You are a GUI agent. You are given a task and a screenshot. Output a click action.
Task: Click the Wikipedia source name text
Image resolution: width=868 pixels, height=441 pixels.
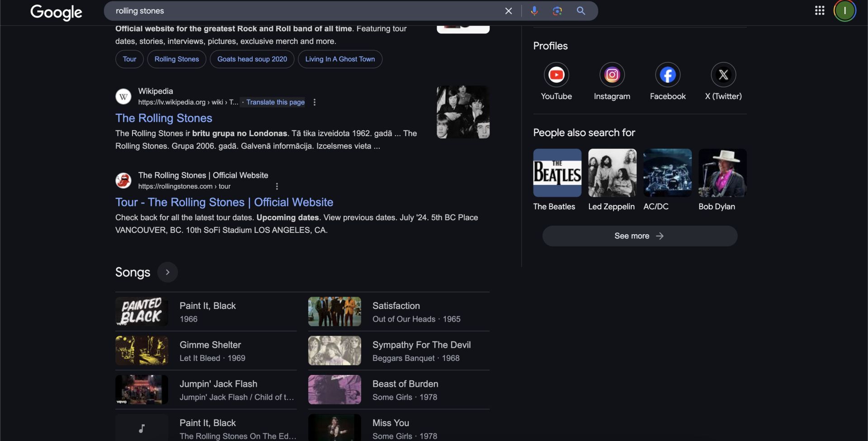156,91
